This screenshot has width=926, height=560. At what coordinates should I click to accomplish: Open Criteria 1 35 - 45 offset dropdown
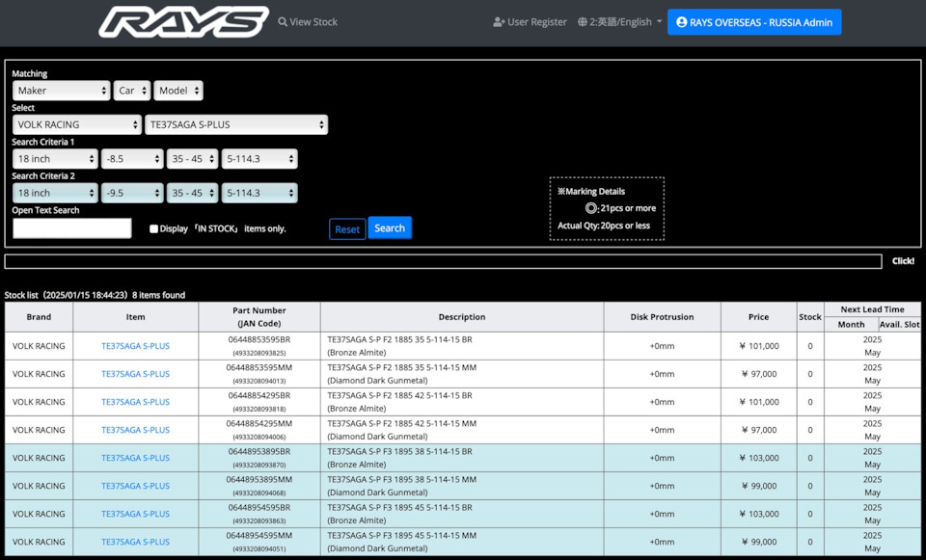pos(193,159)
